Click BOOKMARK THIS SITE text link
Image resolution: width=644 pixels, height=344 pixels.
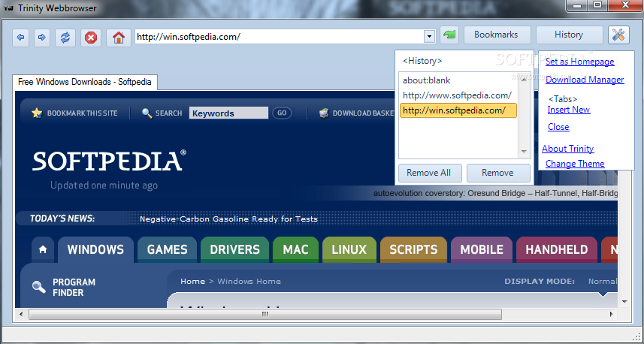coord(82,113)
